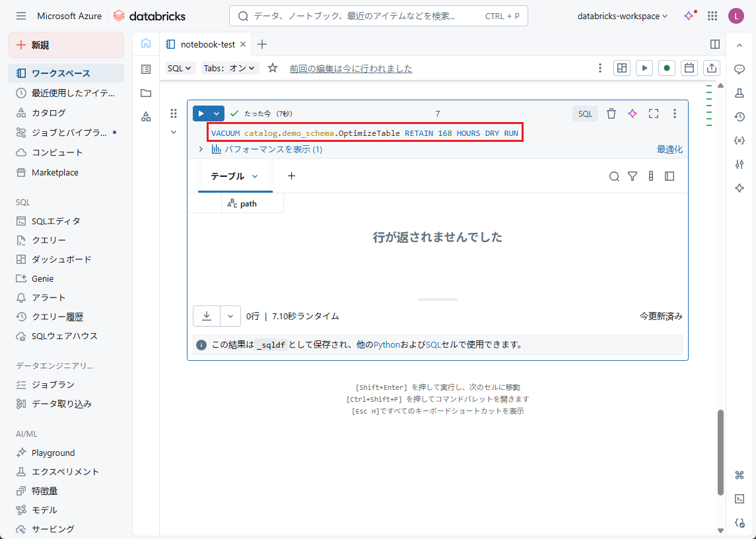Favorite the notebook with star icon

273,68
